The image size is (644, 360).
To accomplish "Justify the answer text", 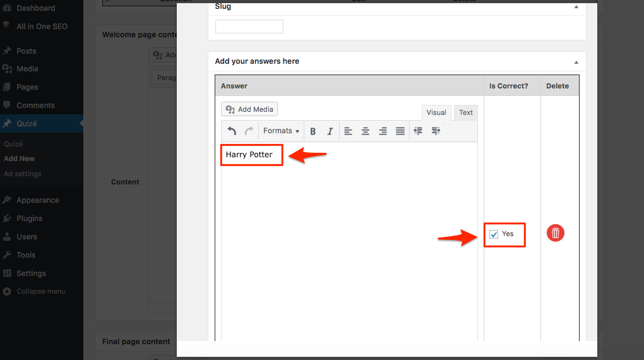I will 400,131.
